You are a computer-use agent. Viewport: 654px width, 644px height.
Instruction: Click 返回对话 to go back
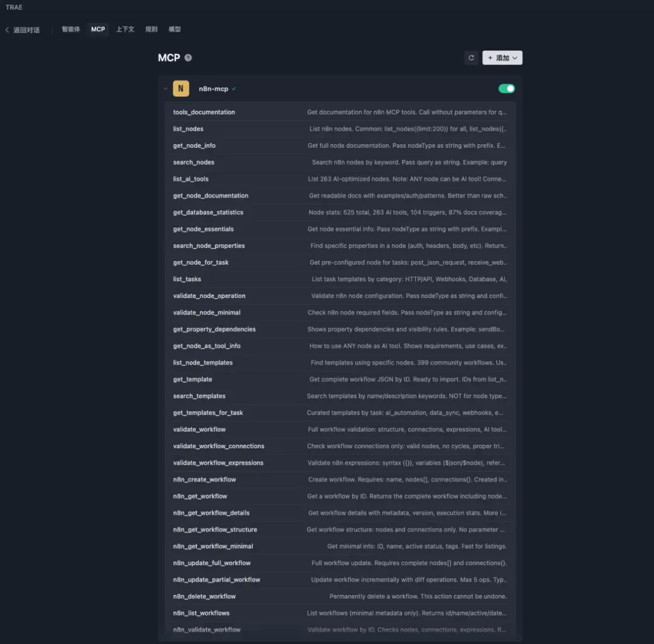[x=26, y=30]
